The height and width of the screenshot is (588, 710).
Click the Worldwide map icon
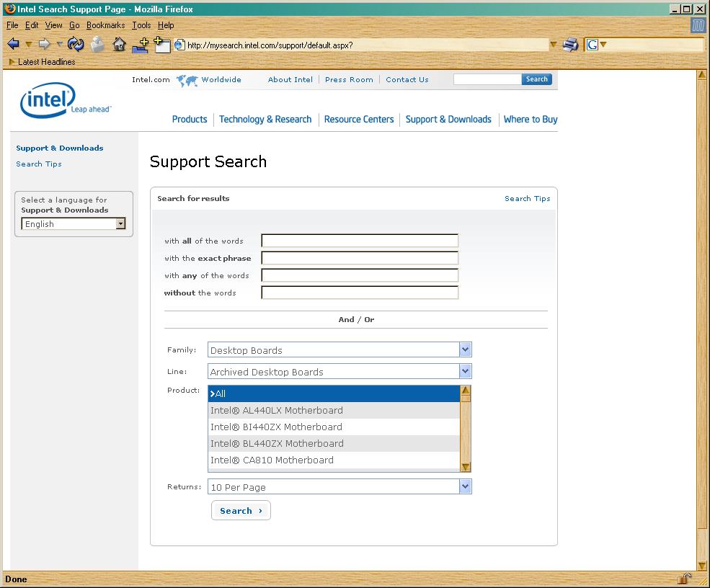[x=187, y=81]
